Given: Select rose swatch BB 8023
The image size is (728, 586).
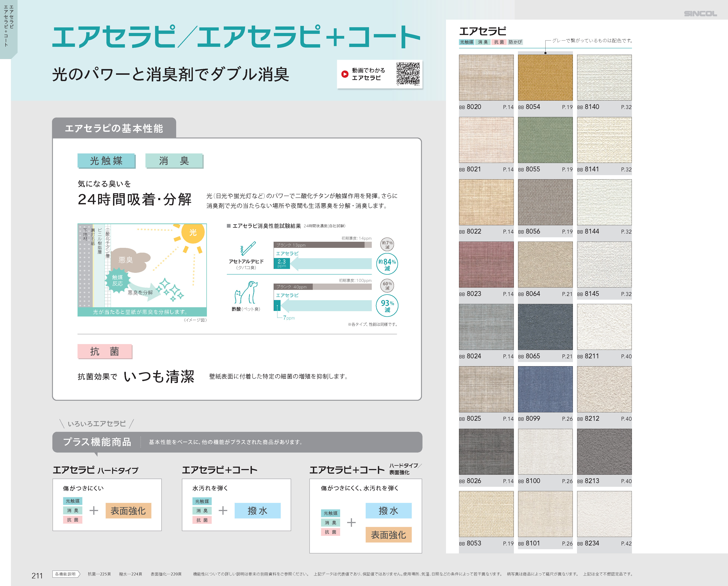Looking at the screenshot, I should (486, 264).
